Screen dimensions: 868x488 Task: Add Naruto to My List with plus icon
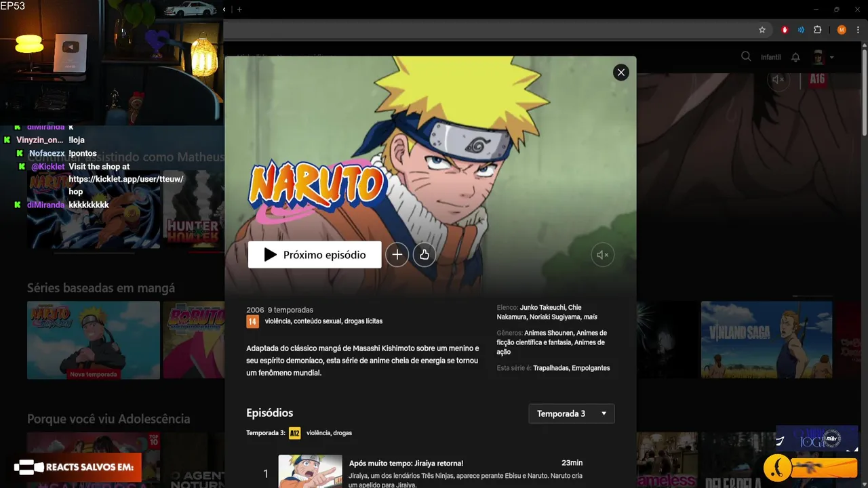(x=397, y=255)
